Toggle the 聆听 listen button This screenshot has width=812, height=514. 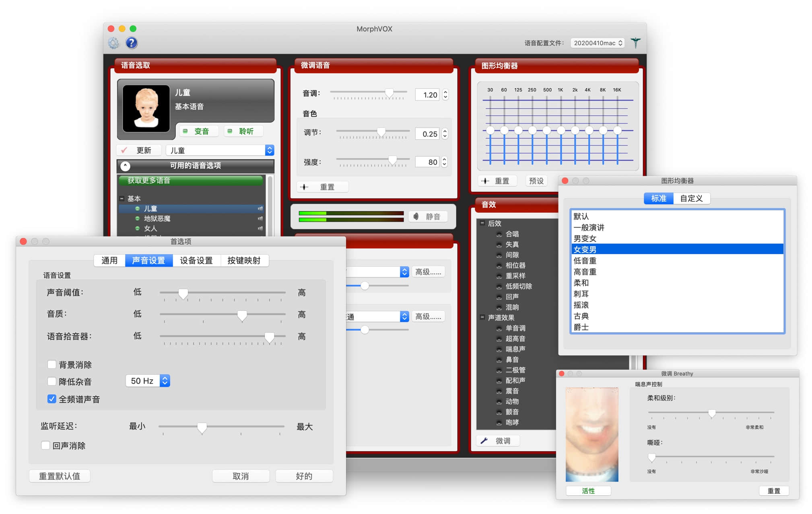click(x=243, y=131)
